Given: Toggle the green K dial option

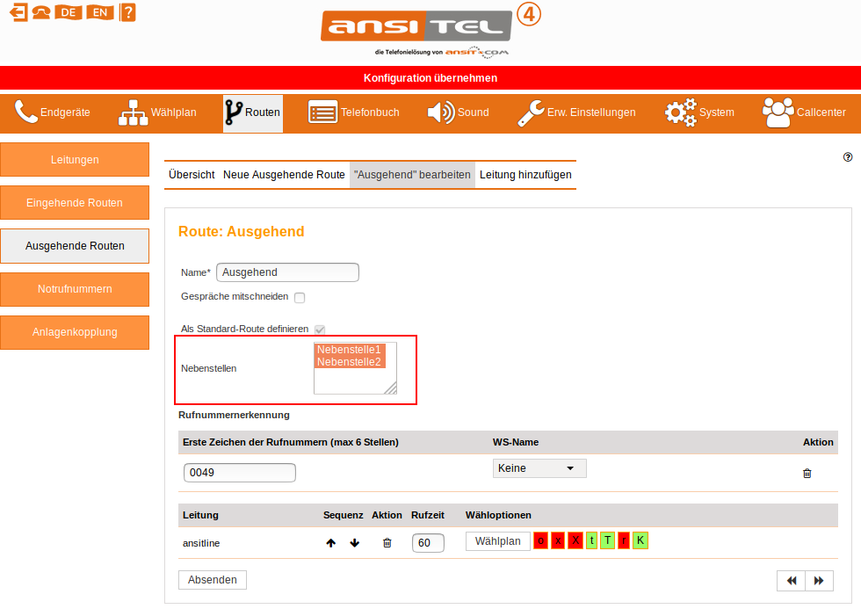Looking at the screenshot, I should point(640,540).
